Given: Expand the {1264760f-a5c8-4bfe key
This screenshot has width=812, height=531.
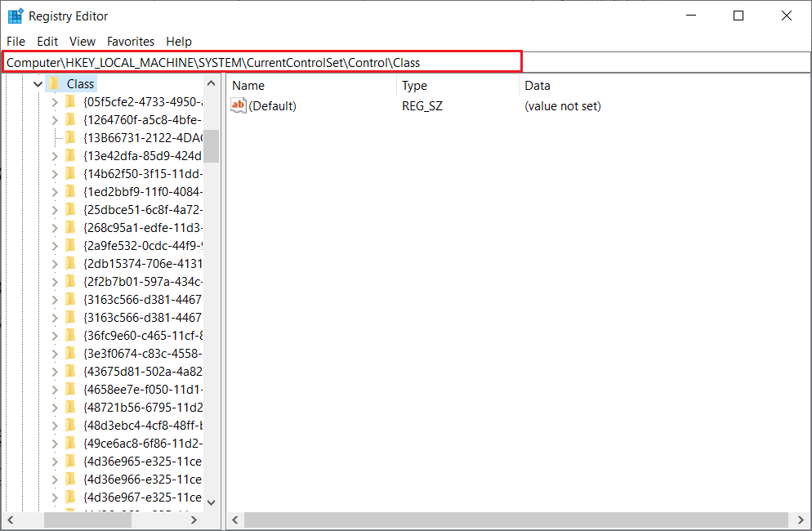Looking at the screenshot, I should [x=55, y=120].
